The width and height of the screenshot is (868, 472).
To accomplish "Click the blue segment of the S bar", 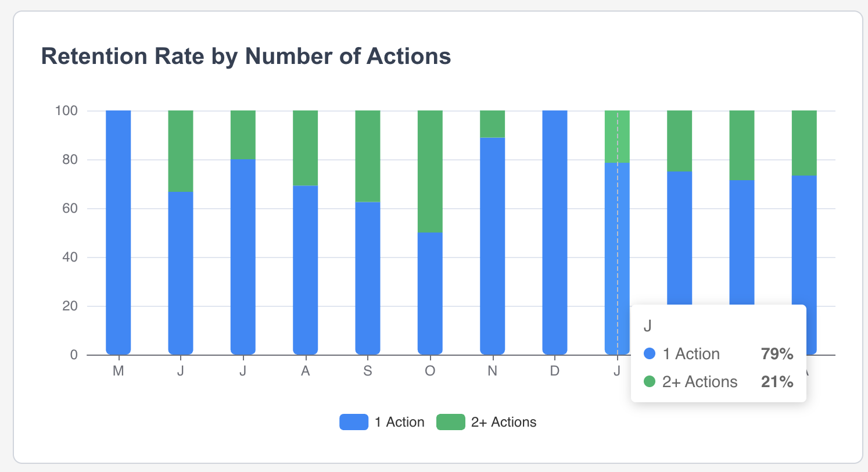I will [368, 278].
